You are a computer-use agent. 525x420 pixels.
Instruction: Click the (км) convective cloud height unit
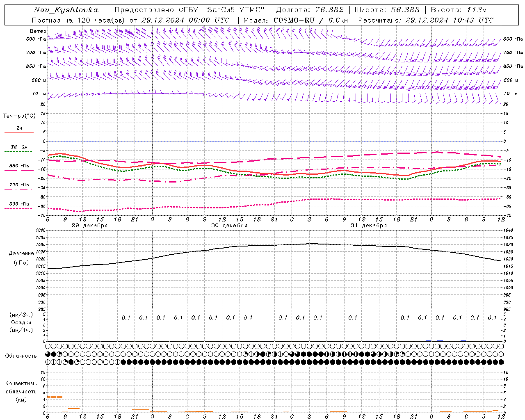21,399
